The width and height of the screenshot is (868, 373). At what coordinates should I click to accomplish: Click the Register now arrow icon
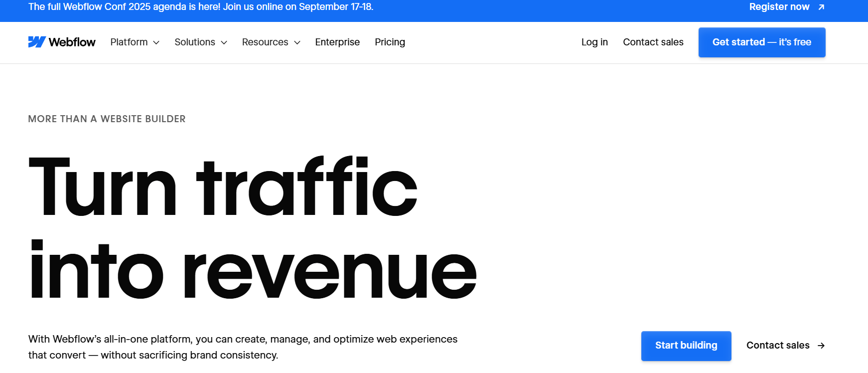point(821,7)
